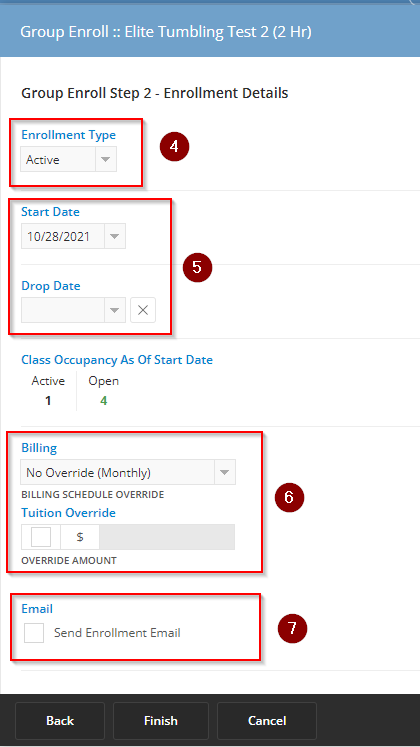Click the Back button
420x747 pixels.
click(x=60, y=721)
